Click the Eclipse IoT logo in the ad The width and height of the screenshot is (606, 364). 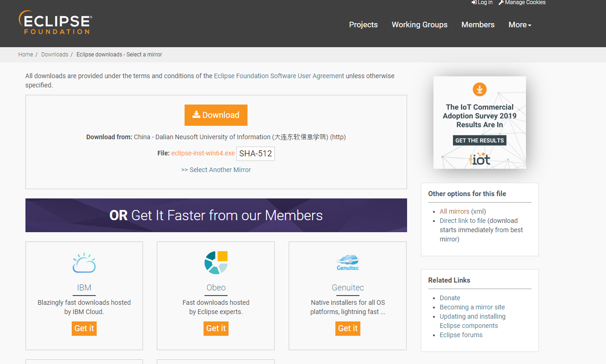coord(480,159)
